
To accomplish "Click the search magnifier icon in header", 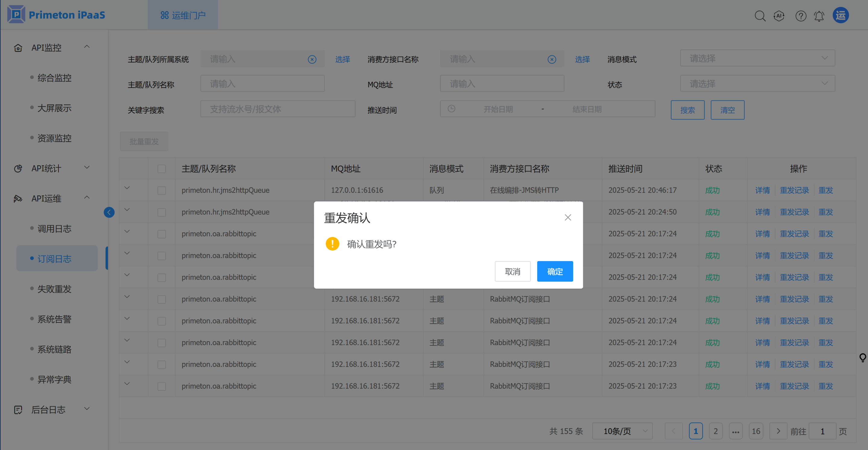I will 760,16.
